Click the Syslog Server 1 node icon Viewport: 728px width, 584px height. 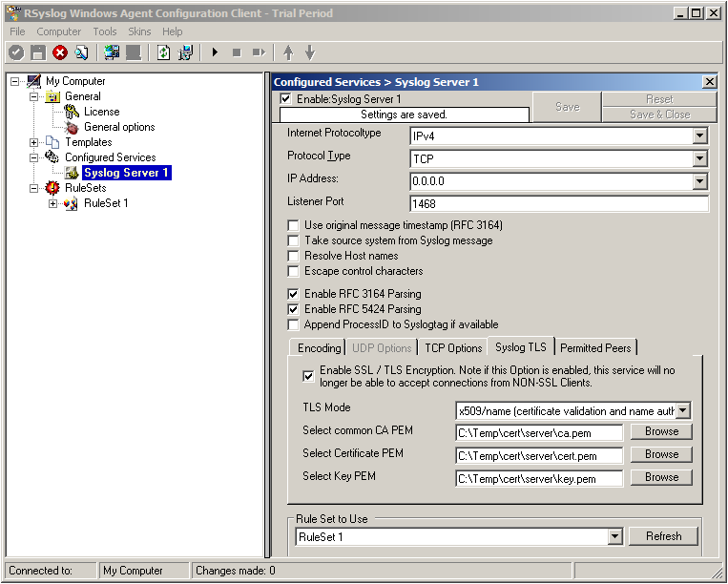71,173
